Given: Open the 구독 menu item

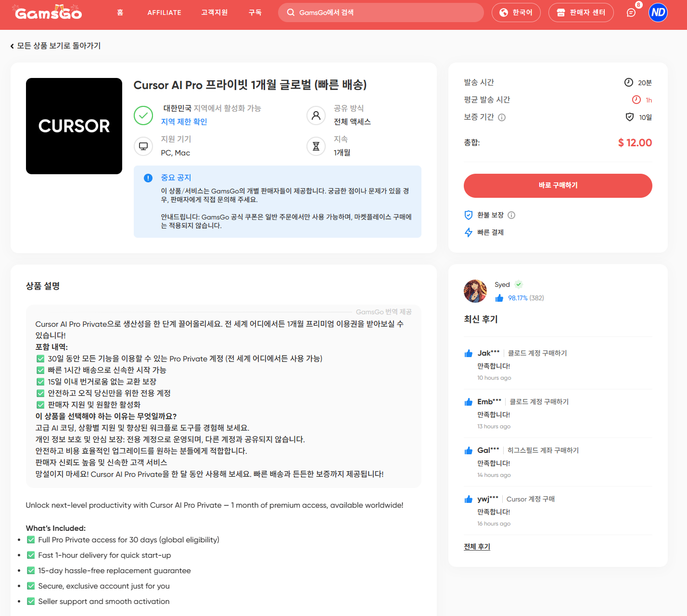Looking at the screenshot, I should 255,13.
